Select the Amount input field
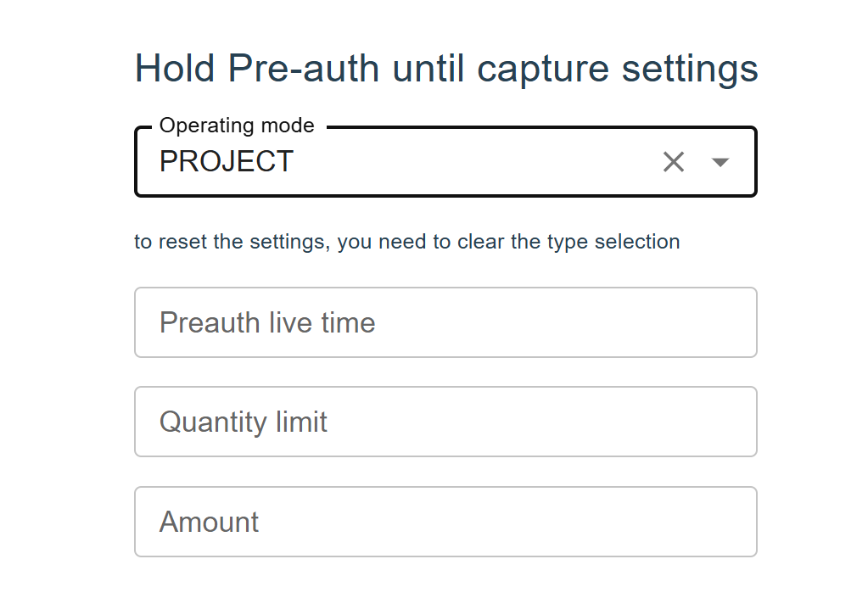This screenshot has height=615, width=868. point(445,522)
